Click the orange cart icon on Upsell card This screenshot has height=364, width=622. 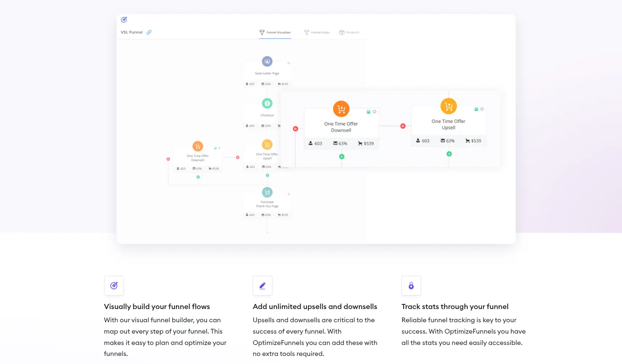click(449, 106)
